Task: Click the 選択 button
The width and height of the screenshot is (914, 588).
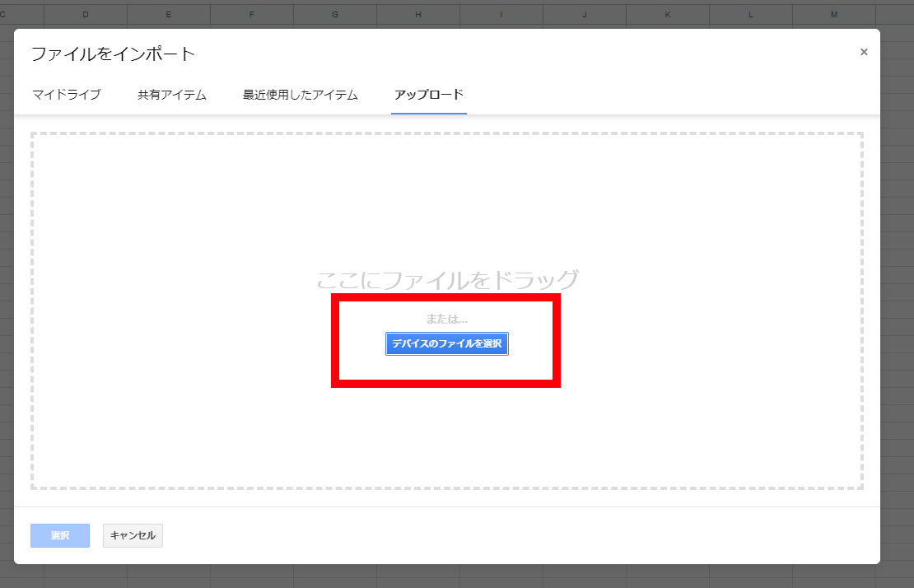Action: click(x=60, y=535)
